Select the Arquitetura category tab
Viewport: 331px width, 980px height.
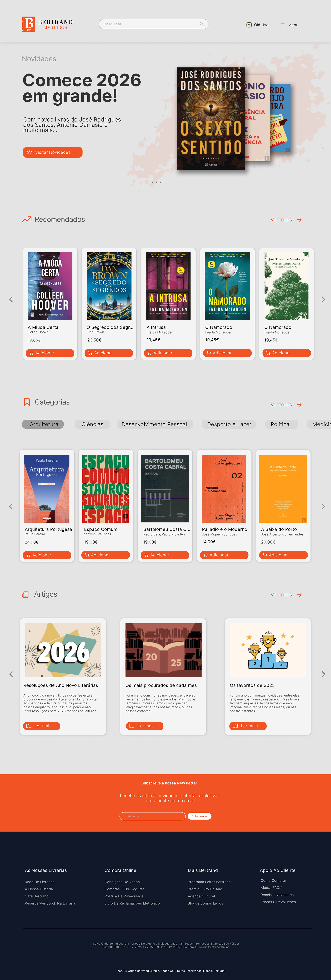pyautogui.click(x=43, y=424)
